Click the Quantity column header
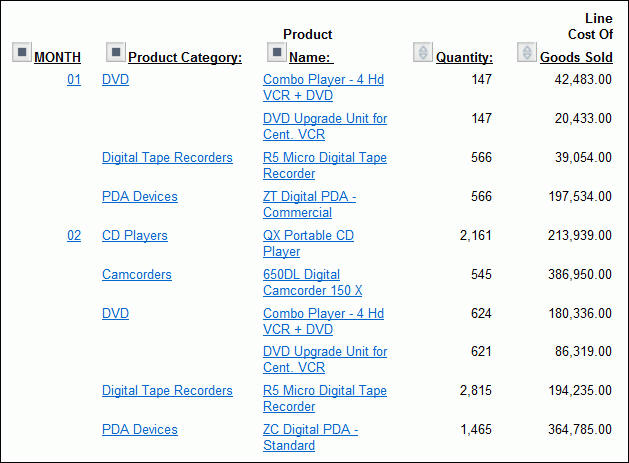The width and height of the screenshot is (629, 463). coord(464,58)
